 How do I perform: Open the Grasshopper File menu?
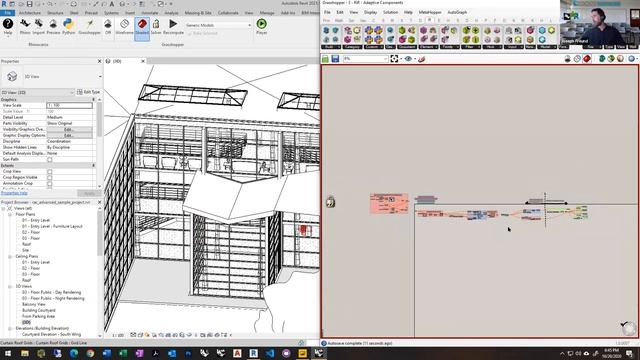327,12
